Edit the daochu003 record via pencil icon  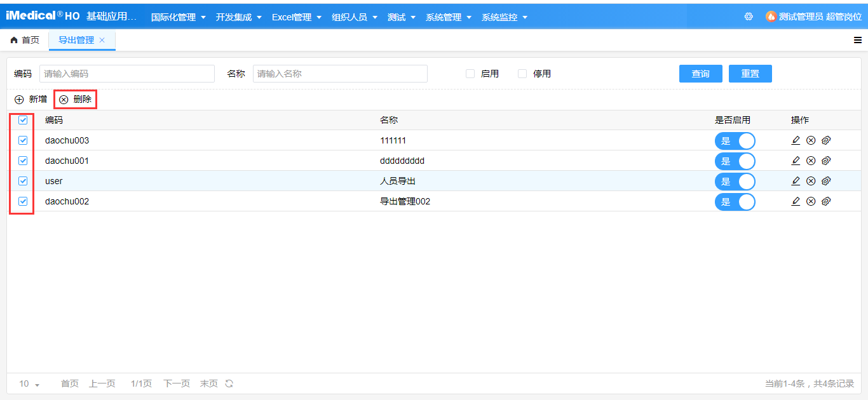click(x=796, y=140)
